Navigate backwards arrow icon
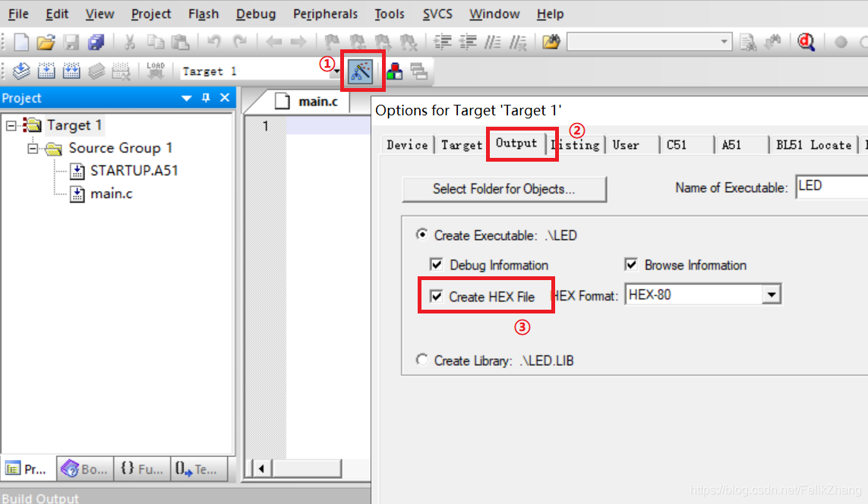 273,42
